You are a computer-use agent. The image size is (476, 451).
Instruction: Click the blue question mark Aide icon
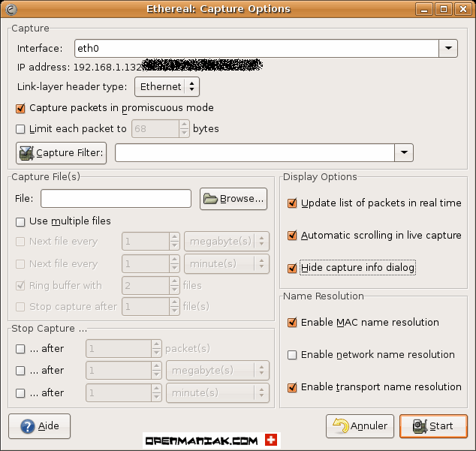[x=28, y=426]
